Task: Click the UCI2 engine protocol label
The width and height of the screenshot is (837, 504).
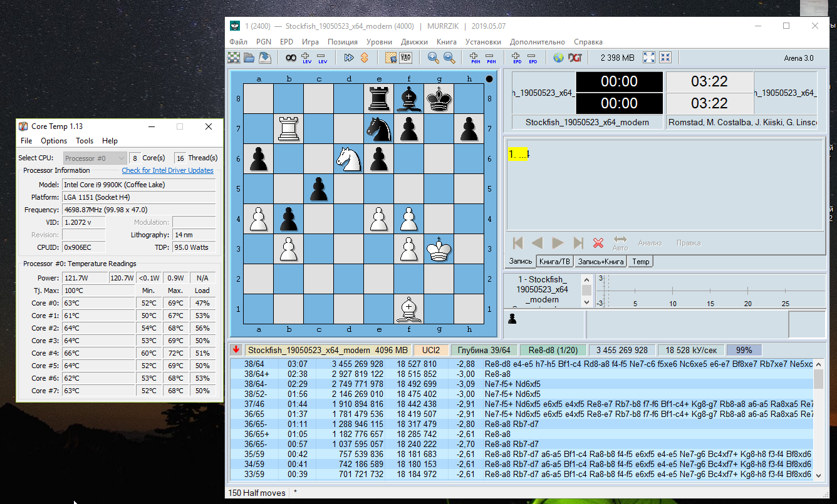Action: click(431, 350)
